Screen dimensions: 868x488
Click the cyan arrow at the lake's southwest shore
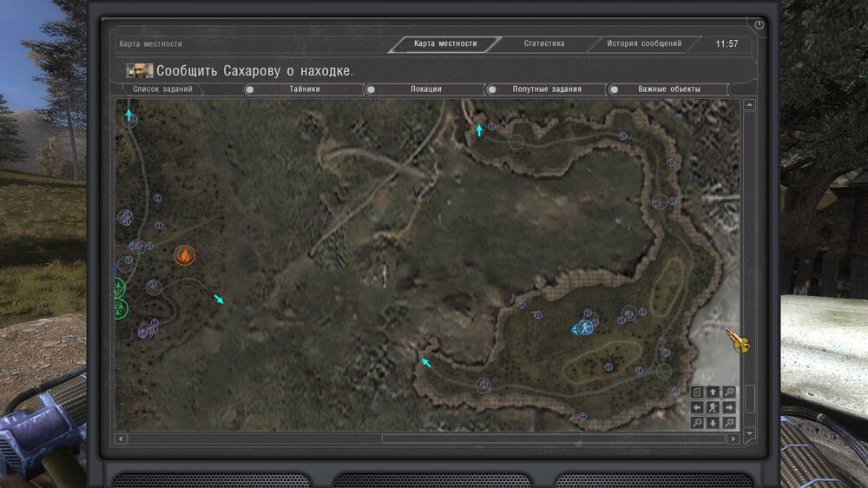click(425, 363)
